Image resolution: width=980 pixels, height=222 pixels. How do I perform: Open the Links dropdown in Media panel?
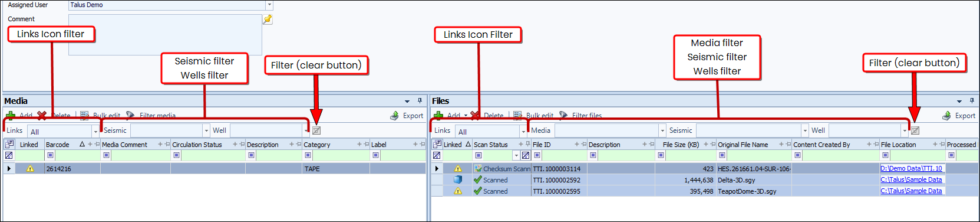[x=95, y=131]
